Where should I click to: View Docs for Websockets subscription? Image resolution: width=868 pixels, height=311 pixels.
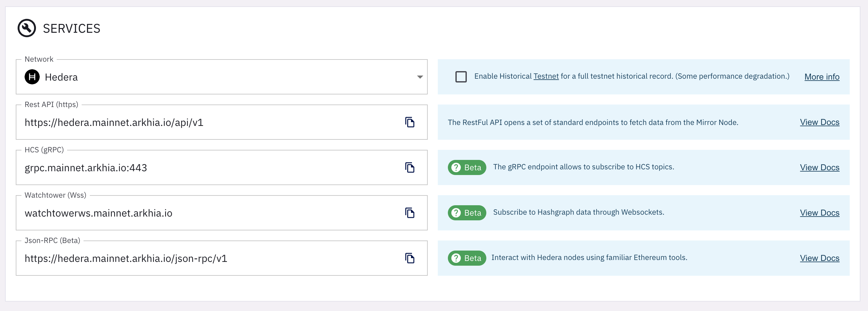coord(819,213)
